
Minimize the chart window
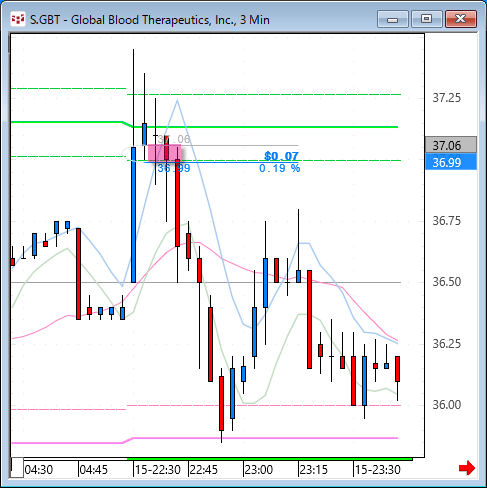[393, 19]
